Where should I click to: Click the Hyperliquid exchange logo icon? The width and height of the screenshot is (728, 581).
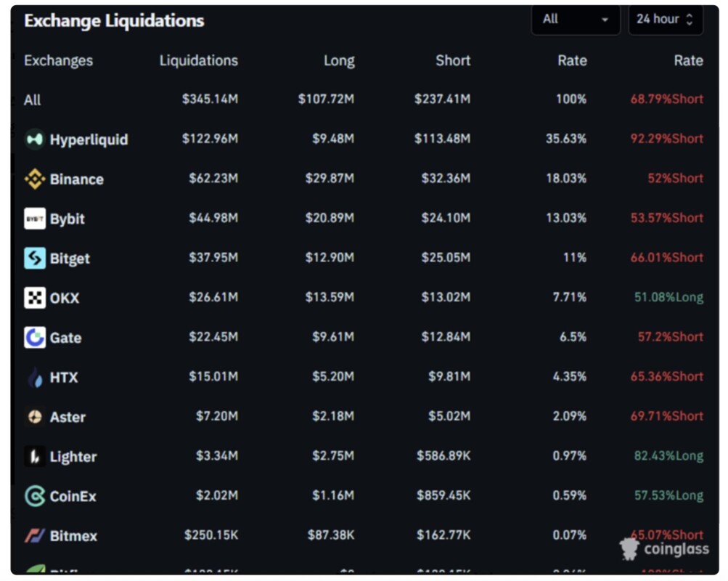tap(34, 139)
